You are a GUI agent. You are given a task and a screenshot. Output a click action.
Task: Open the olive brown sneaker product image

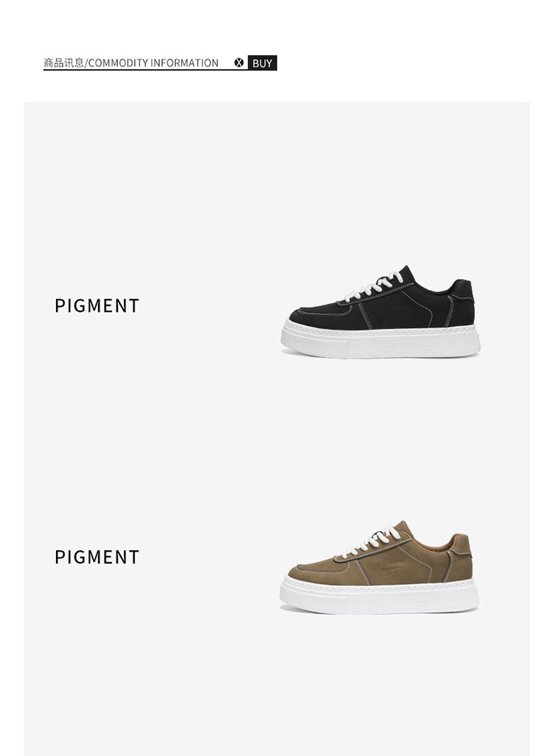pyautogui.click(x=380, y=567)
